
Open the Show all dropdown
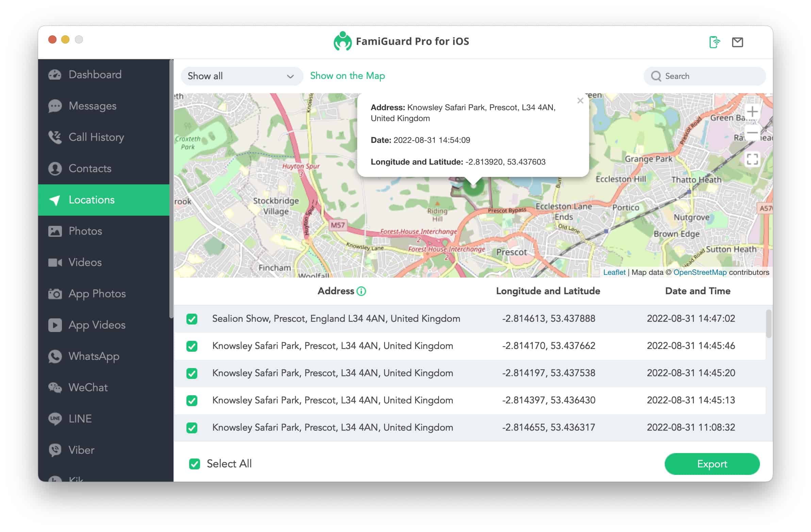[242, 76]
